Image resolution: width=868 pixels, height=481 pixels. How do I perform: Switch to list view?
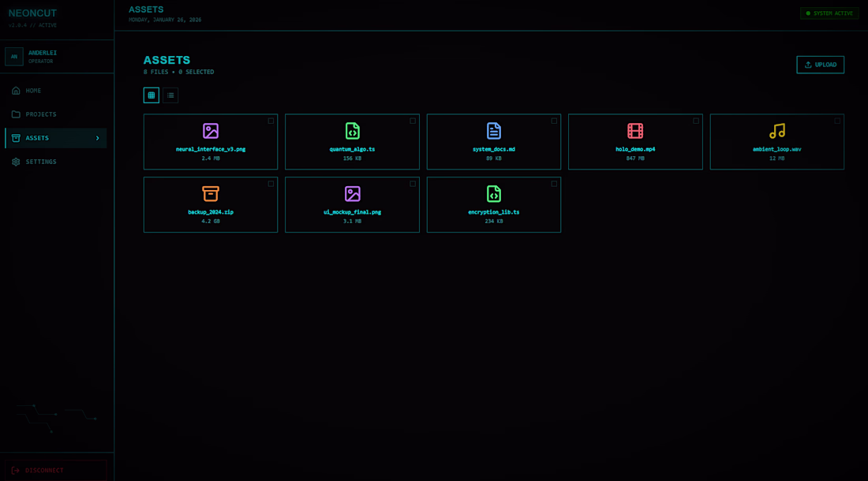click(x=170, y=95)
